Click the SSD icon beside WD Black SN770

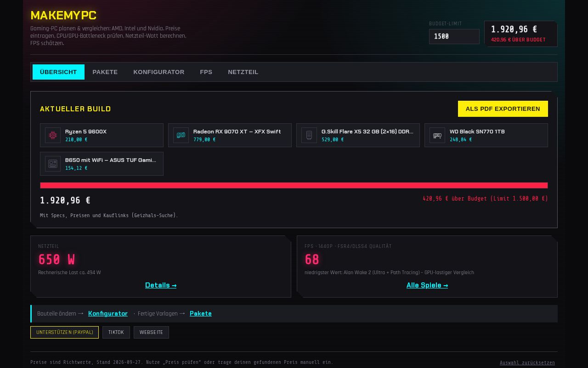coord(437,135)
